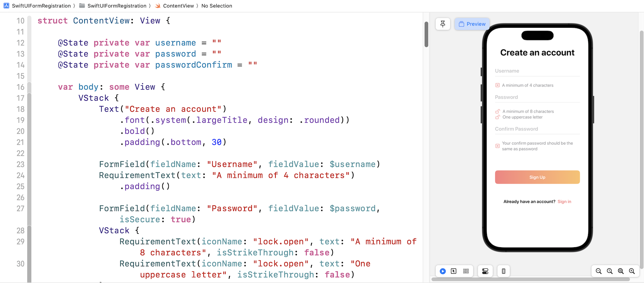Click line number 23 in the gutter
The image size is (644, 283).
point(20,164)
